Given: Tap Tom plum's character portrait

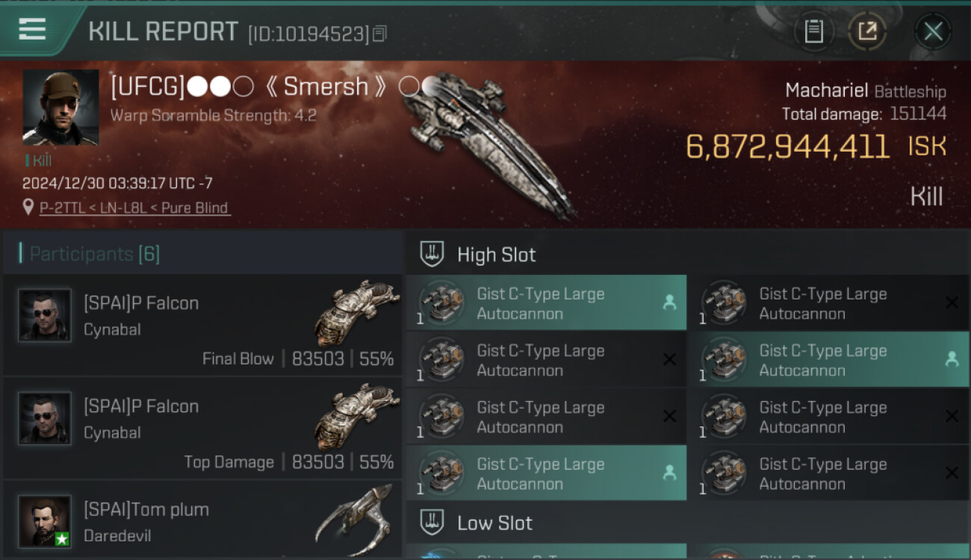Looking at the screenshot, I should pos(45,521).
